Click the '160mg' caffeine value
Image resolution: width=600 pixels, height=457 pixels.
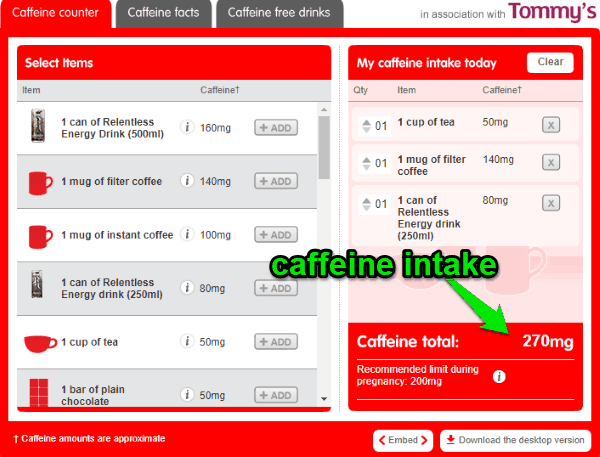pyautogui.click(x=215, y=128)
